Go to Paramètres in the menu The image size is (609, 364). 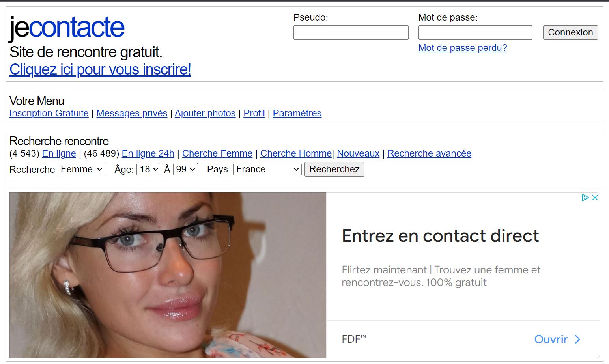click(297, 113)
